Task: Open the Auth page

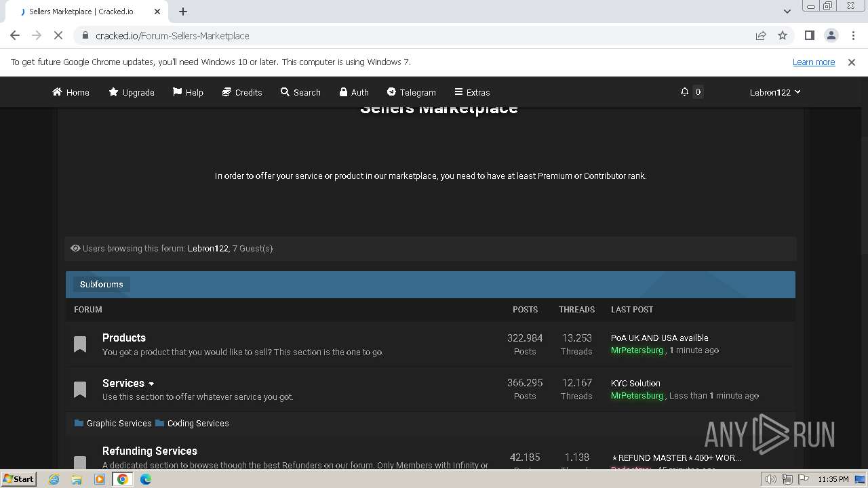Action: pos(354,92)
